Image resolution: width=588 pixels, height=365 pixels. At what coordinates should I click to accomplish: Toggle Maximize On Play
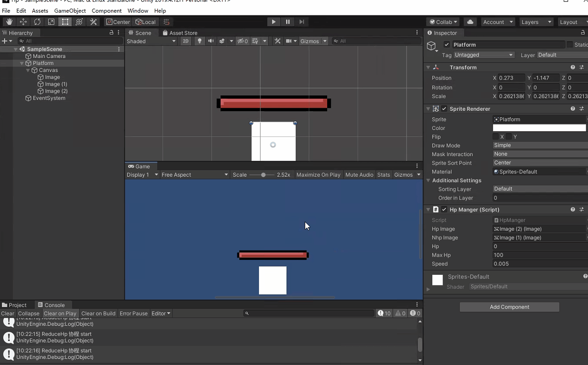point(318,175)
